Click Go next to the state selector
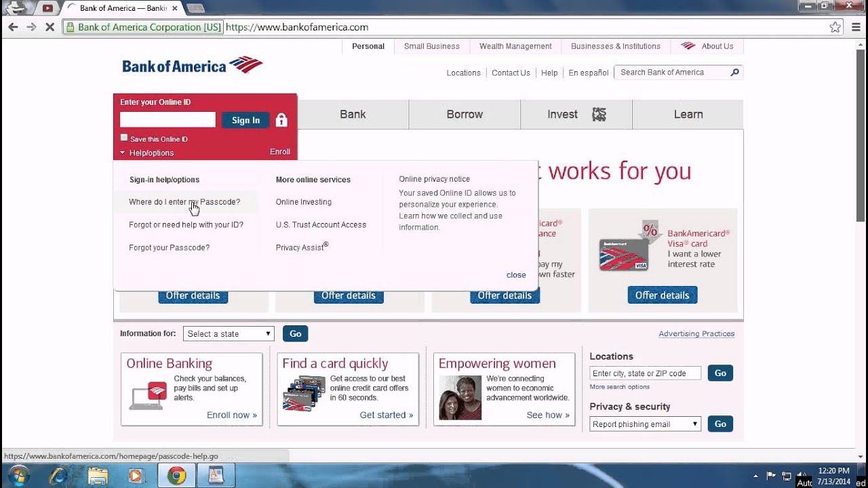 tap(295, 333)
